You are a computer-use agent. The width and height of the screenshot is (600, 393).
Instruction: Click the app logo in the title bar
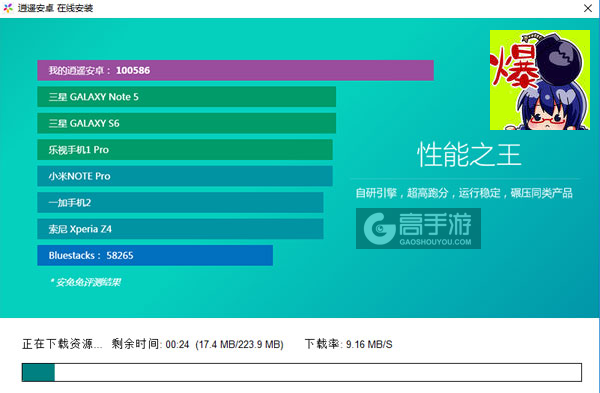click(8, 8)
